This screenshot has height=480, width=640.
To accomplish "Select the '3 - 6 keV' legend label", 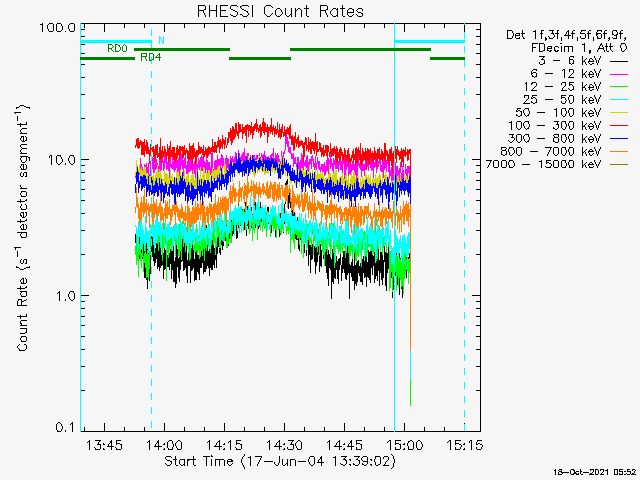I will tap(570, 61).
